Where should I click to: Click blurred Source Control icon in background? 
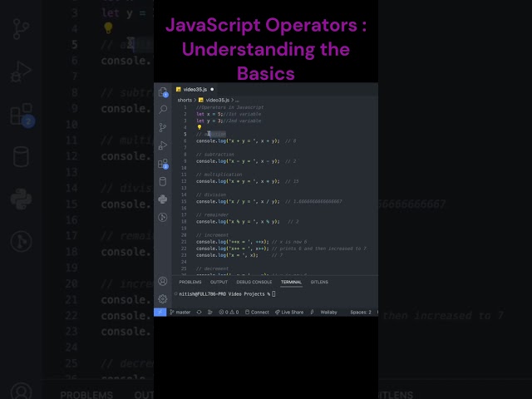pos(21,29)
